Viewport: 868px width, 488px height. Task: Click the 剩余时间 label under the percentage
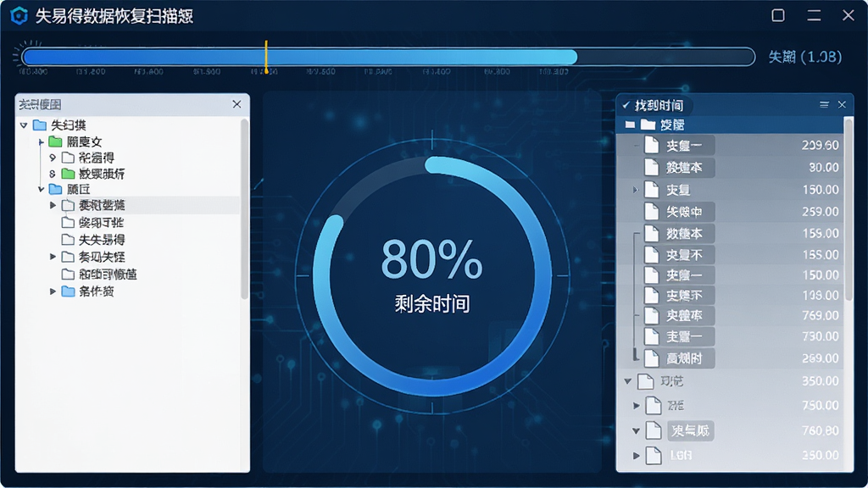coord(432,304)
